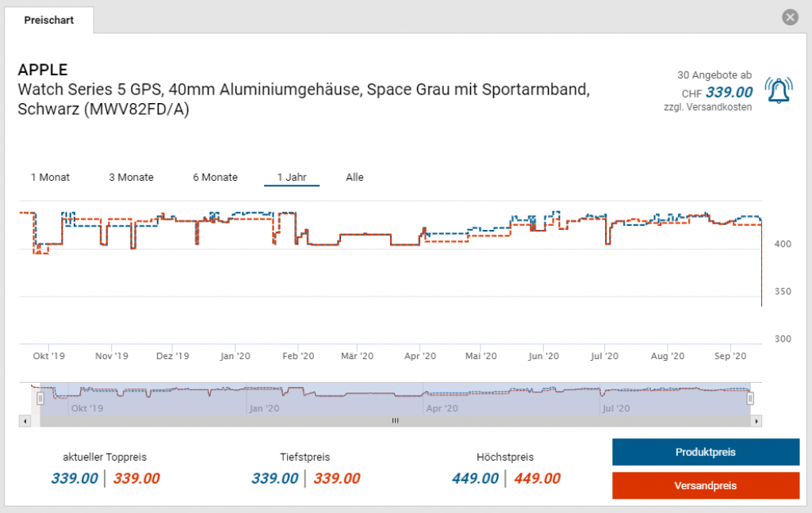Viewport: 812px width, 513px height.
Task: Toggle the Versandpreis series button
Action: pyautogui.click(x=705, y=485)
